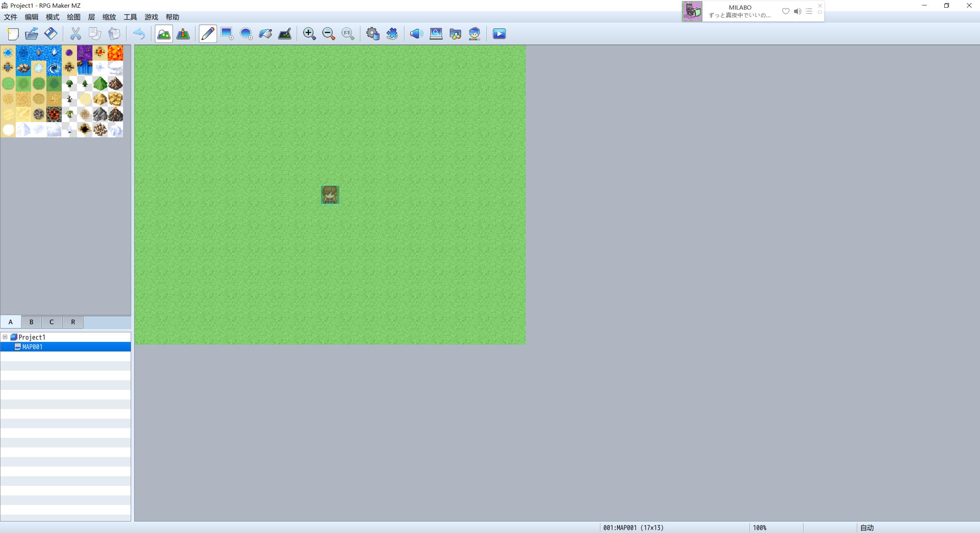Click the Open Project folder icon
The height and width of the screenshot is (533, 980).
32,34
